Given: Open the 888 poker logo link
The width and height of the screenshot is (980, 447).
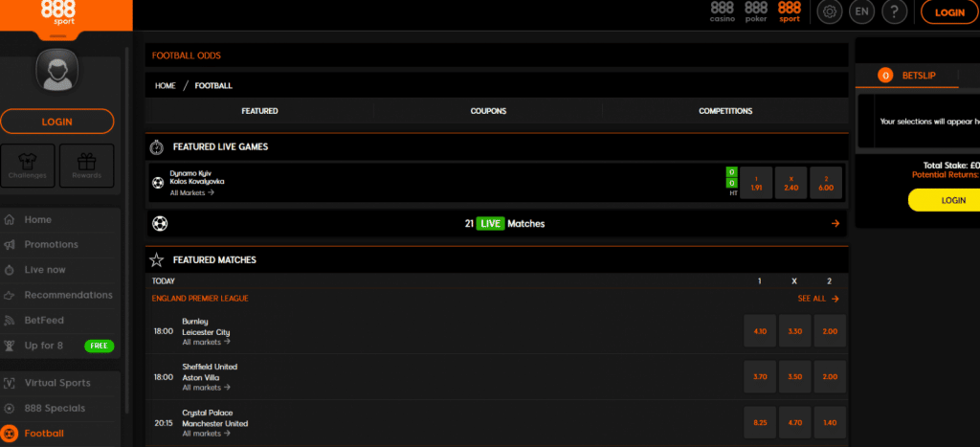Looking at the screenshot, I should [755, 11].
